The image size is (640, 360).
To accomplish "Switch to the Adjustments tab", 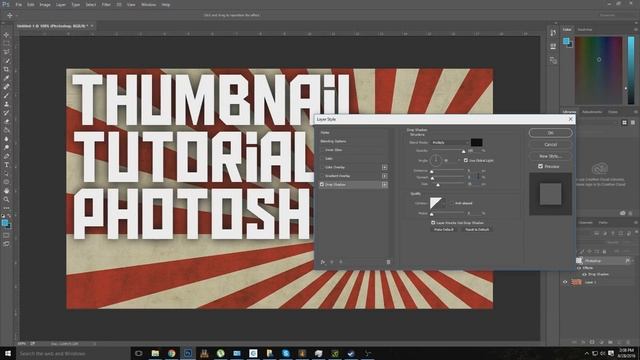I will pos(591,112).
